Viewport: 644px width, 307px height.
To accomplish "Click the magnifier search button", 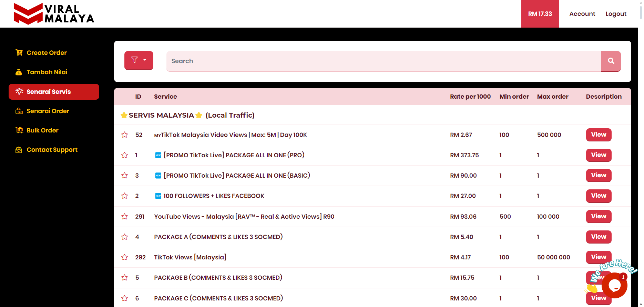I will coord(611,61).
